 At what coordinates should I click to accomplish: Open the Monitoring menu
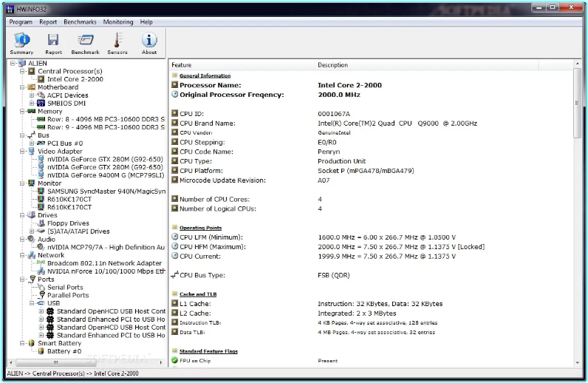[118, 21]
